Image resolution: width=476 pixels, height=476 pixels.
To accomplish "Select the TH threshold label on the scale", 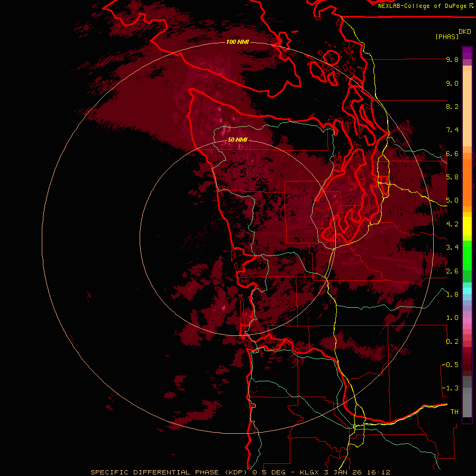I will 454,412.
